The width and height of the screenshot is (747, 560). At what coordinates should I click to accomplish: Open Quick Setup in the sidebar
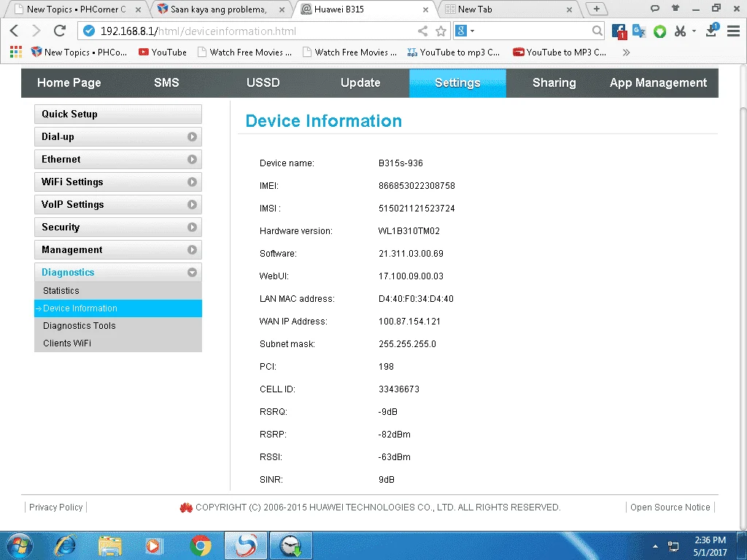tap(118, 114)
